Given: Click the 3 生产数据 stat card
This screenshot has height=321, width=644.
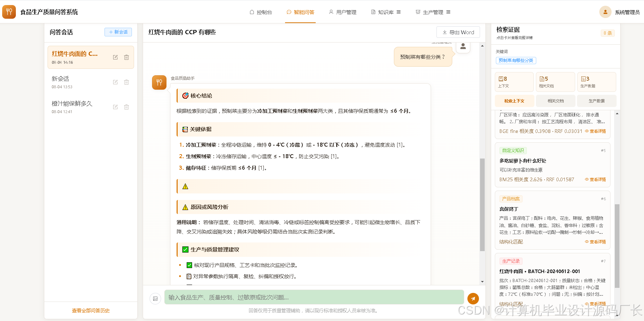Looking at the screenshot, I should click(596, 82).
